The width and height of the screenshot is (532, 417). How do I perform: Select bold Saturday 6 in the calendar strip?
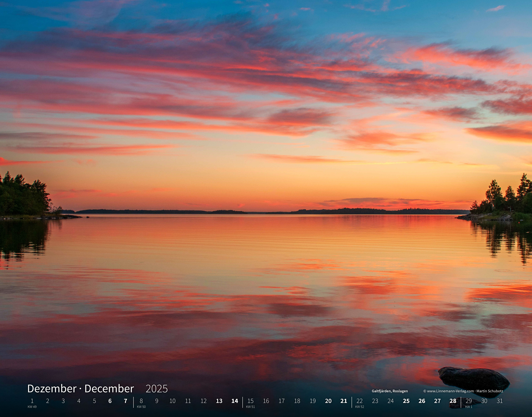[x=110, y=401]
